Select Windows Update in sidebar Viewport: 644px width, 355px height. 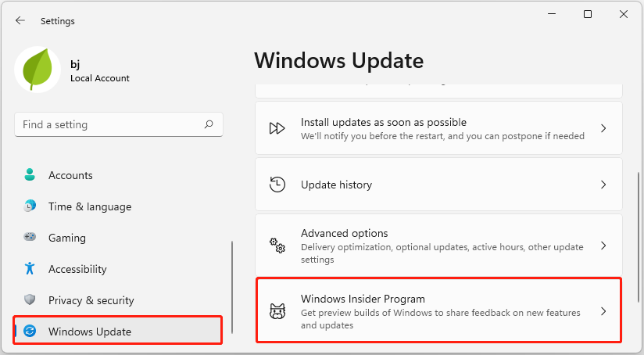(90, 332)
